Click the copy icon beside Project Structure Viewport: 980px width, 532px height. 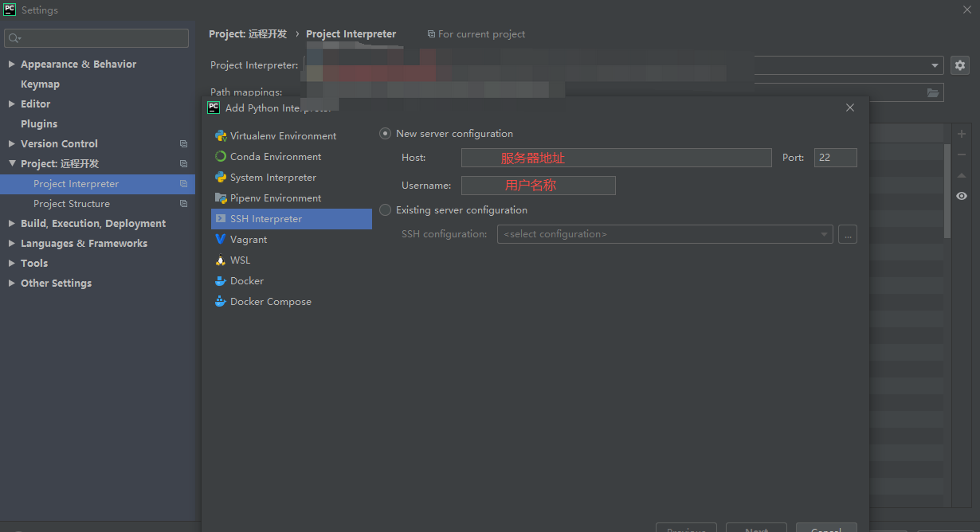point(183,204)
